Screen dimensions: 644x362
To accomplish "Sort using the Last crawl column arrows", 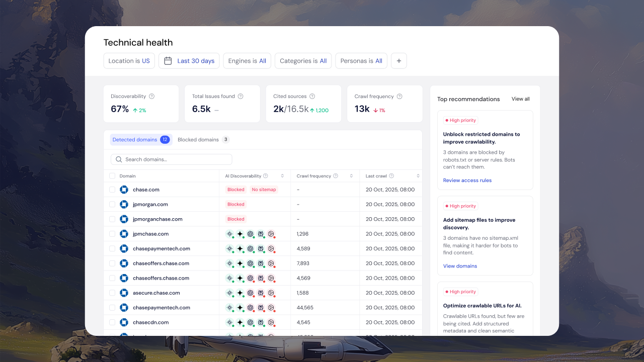I will (418, 176).
